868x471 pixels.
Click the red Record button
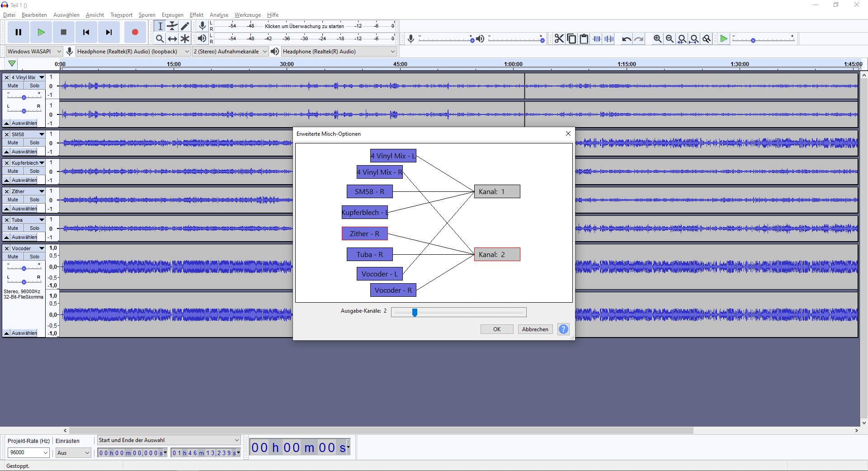pos(135,32)
